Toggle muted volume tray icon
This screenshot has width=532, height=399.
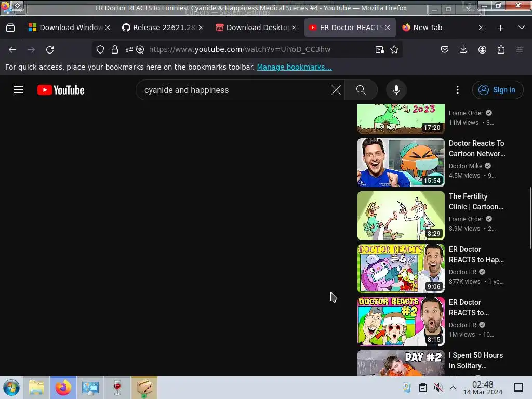tap(438, 388)
